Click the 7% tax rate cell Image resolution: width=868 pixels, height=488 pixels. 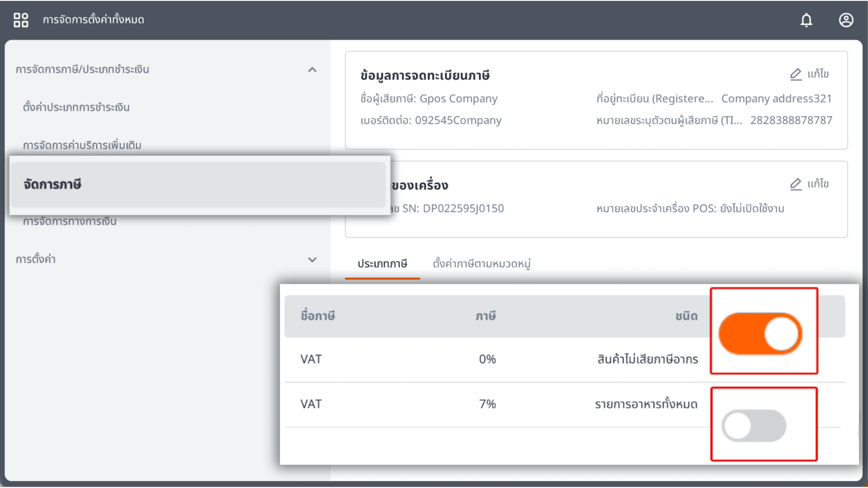pos(487,404)
